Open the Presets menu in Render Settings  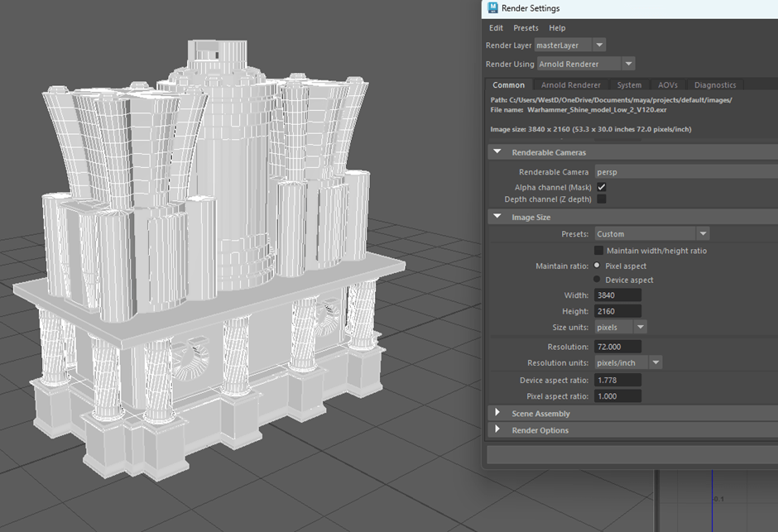click(526, 28)
